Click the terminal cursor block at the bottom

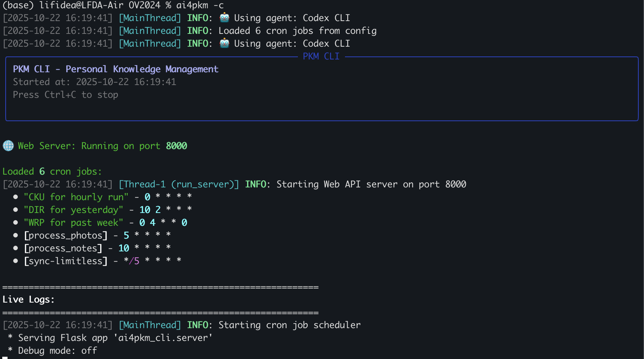click(x=5, y=358)
